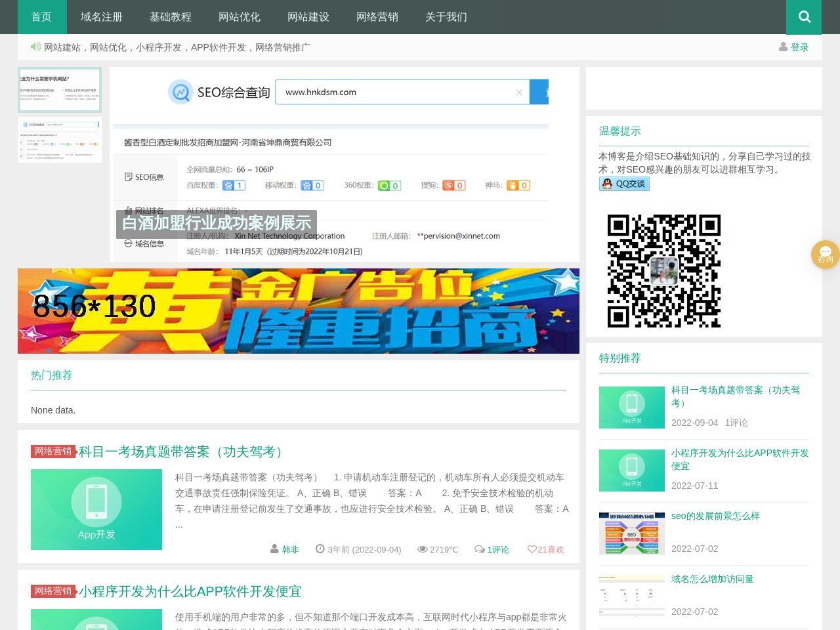Open article 小程序开发为什么比APP软件开发便宜 in main list
Screen dimensions: 840x630
tap(190, 591)
